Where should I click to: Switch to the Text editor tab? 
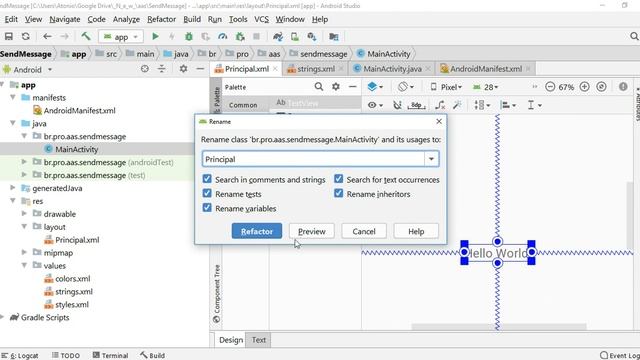click(x=258, y=340)
